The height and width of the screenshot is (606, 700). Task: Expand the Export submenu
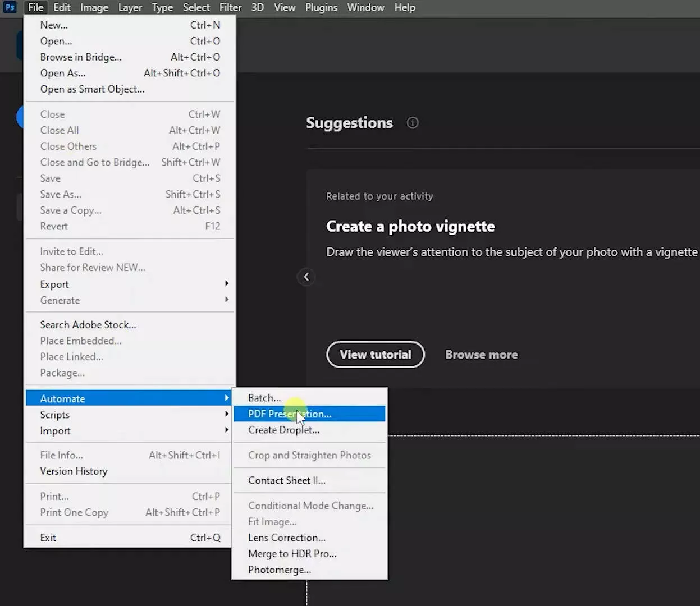tap(130, 284)
